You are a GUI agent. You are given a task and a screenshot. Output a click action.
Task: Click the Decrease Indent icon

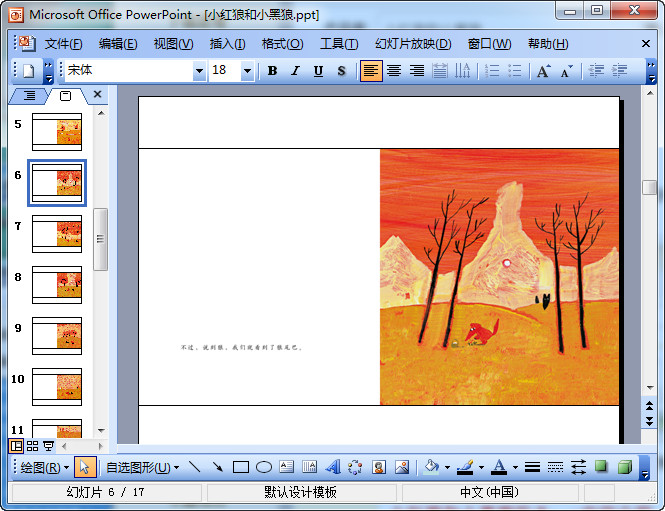(x=597, y=71)
